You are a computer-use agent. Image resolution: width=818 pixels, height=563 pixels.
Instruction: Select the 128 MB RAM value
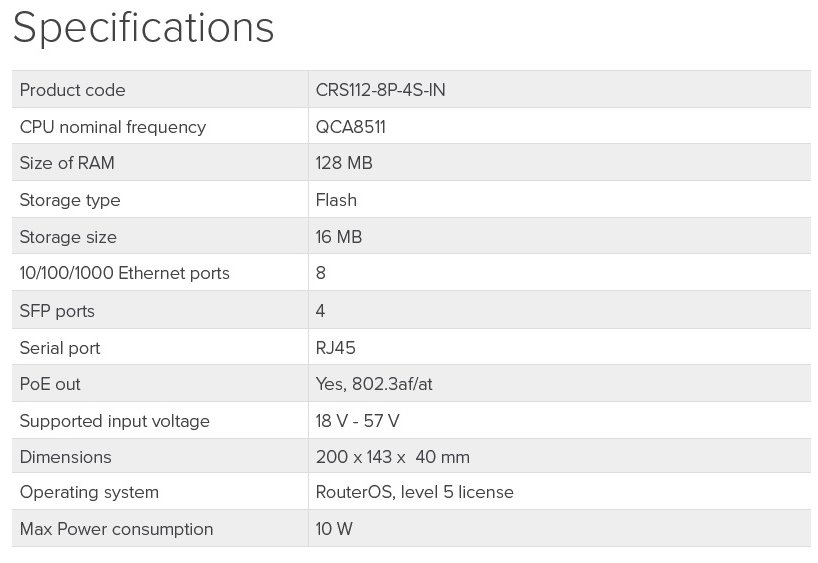click(344, 163)
